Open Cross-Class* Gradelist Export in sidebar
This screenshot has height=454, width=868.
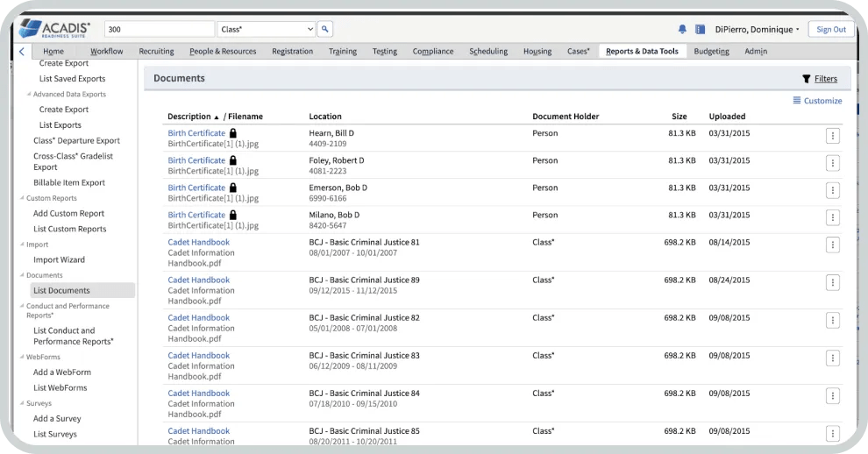(x=73, y=161)
